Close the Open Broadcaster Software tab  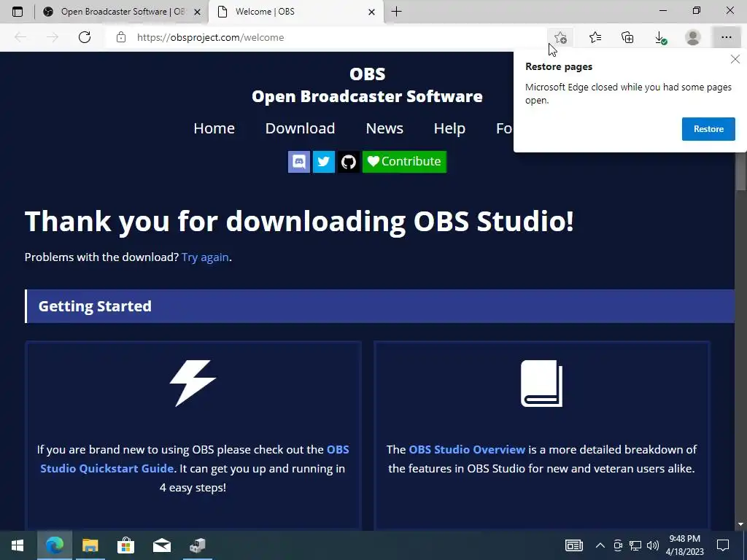click(x=197, y=12)
